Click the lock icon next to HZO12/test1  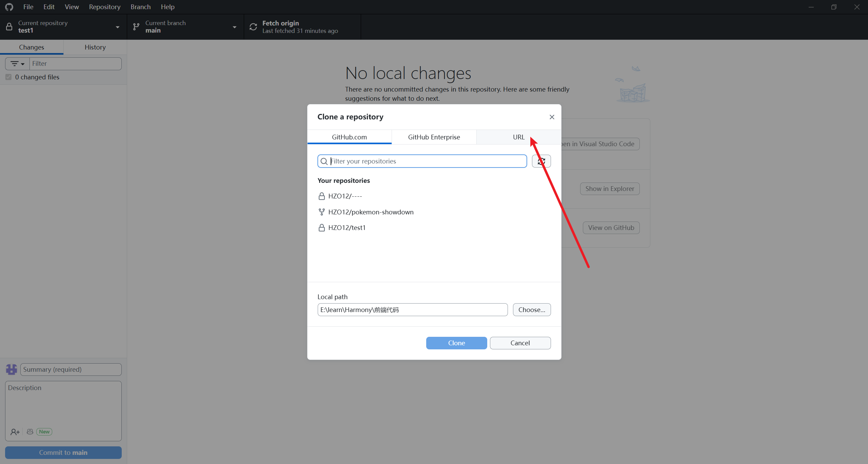click(x=321, y=228)
